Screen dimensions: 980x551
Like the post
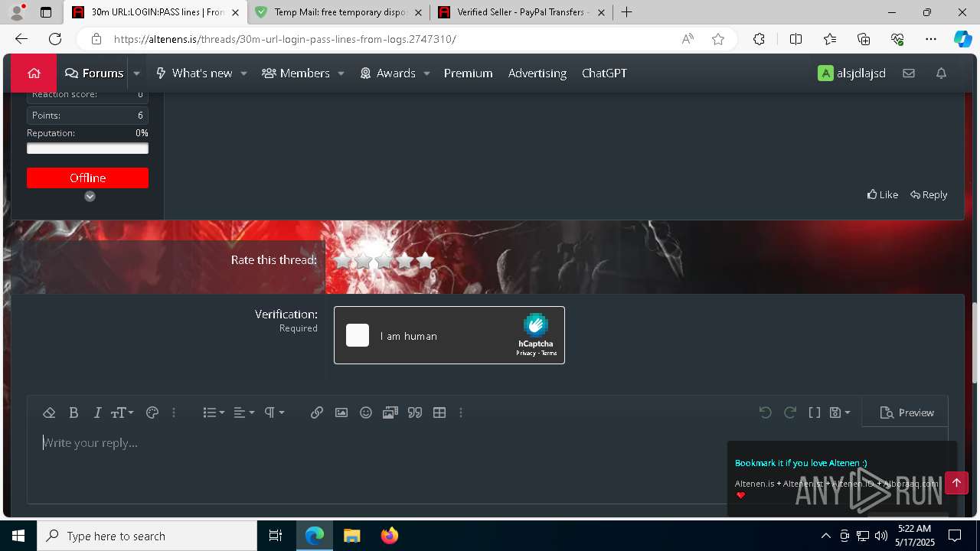883,194
